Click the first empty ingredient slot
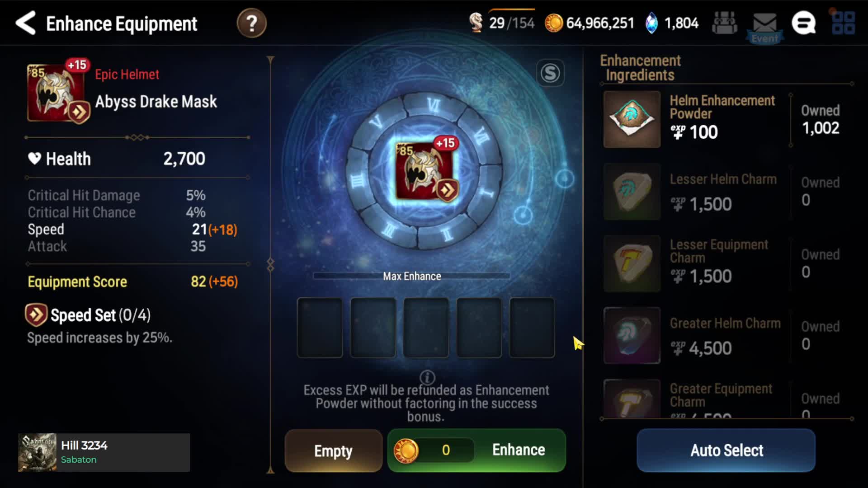Screen dimensions: 868x488 point(320,328)
